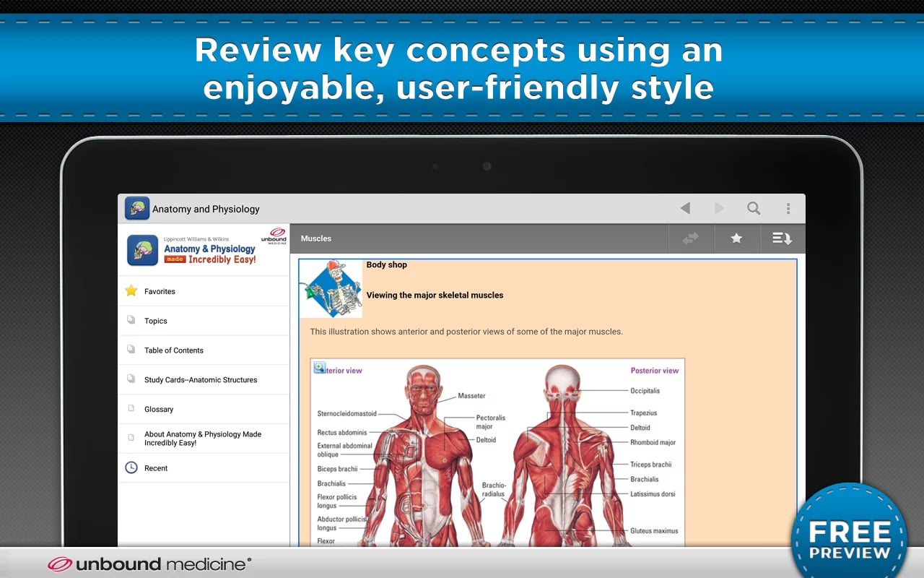Tap the Anatomy and Physiology app icon

(x=137, y=209)
